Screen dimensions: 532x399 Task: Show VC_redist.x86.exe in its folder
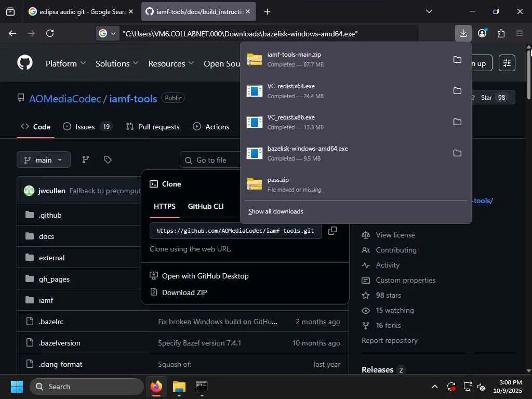coord(457,122)
